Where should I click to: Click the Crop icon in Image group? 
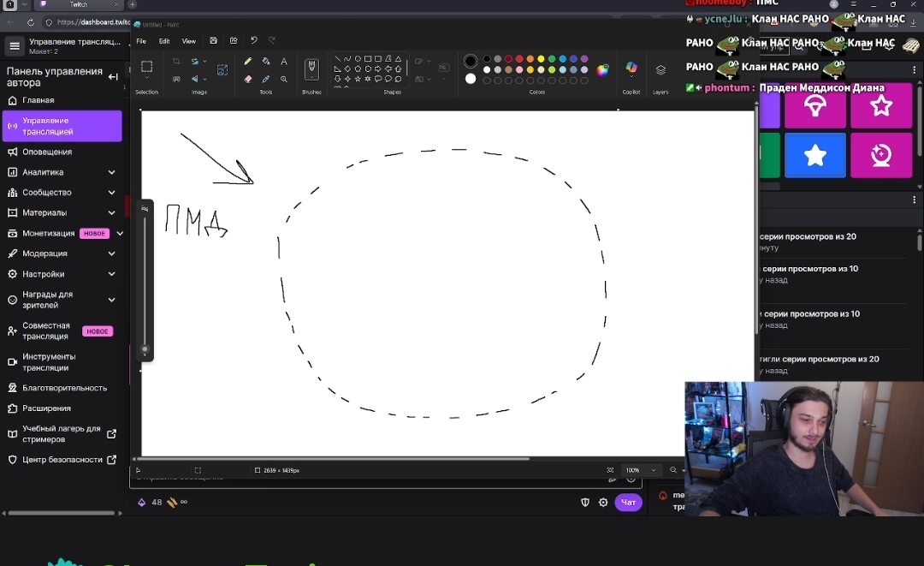[x=176, y=62]
